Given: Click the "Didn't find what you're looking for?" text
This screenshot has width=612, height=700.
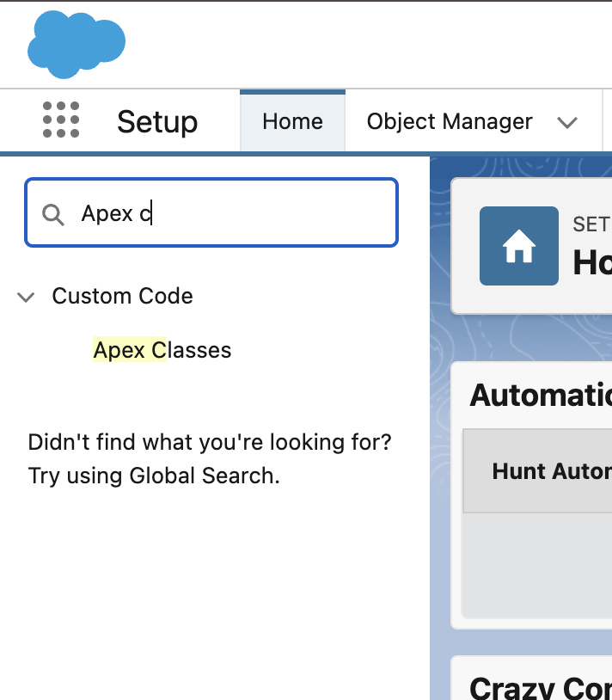Looking at the screenshot, I should pos(210,442).
